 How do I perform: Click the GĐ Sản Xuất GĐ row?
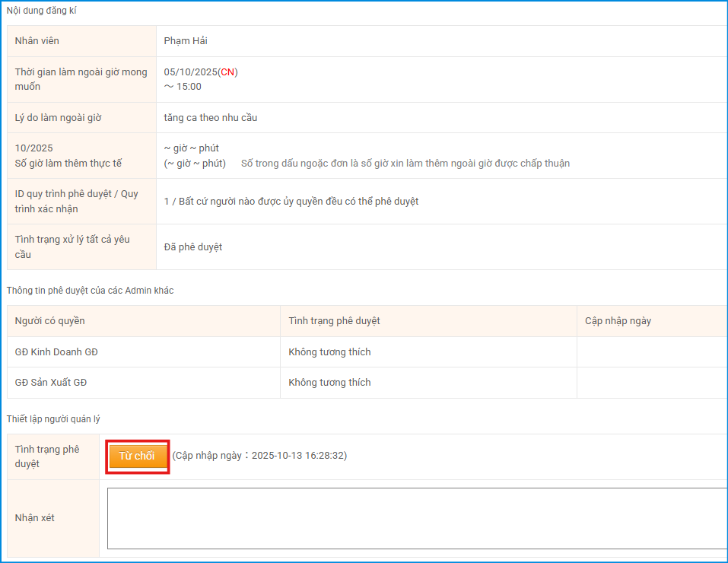(51, 383)
